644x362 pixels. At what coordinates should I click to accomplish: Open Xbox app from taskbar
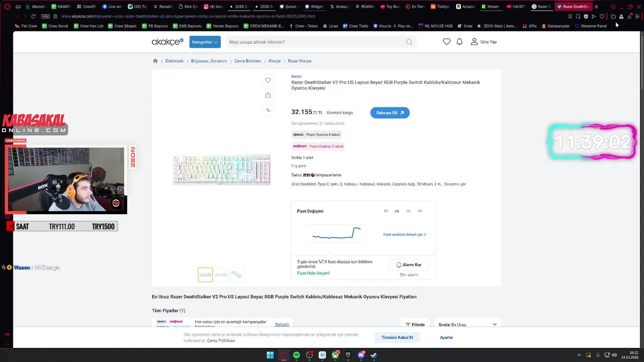pyautogui.click(x=336, y=355)
